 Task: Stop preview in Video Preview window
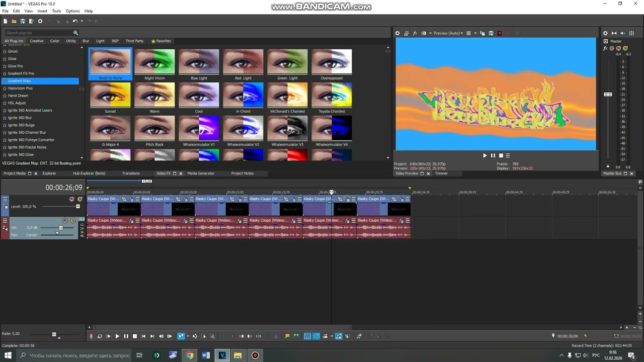click(x=501, y=156)
